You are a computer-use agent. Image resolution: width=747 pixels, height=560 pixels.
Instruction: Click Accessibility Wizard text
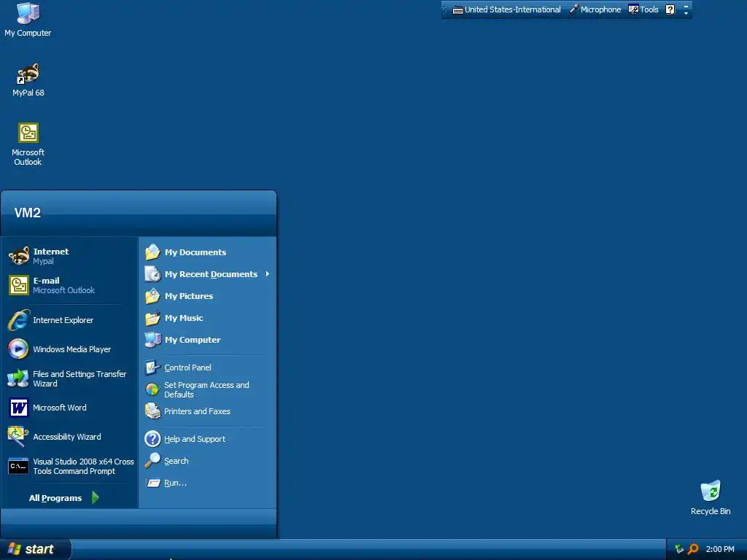66,437
